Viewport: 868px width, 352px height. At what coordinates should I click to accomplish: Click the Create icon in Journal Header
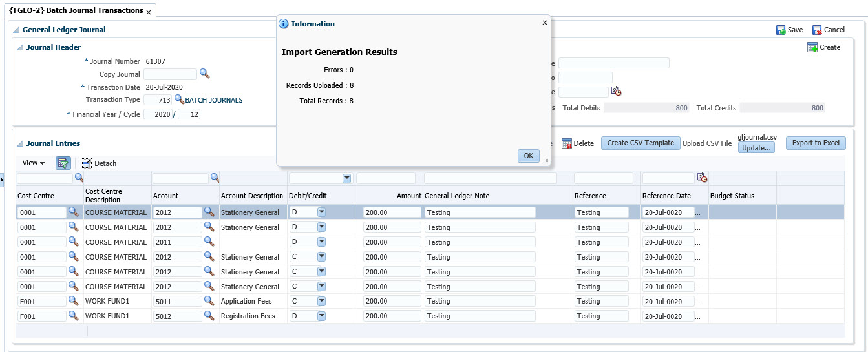(812, 48)
